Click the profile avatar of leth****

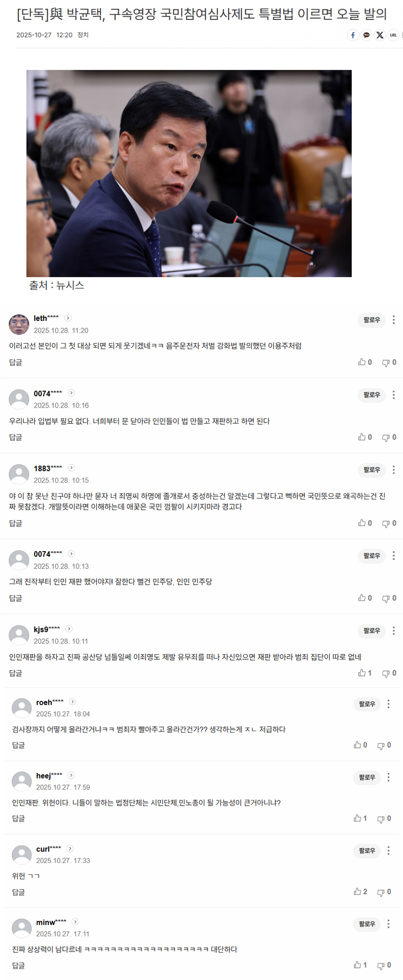(19, 324)
